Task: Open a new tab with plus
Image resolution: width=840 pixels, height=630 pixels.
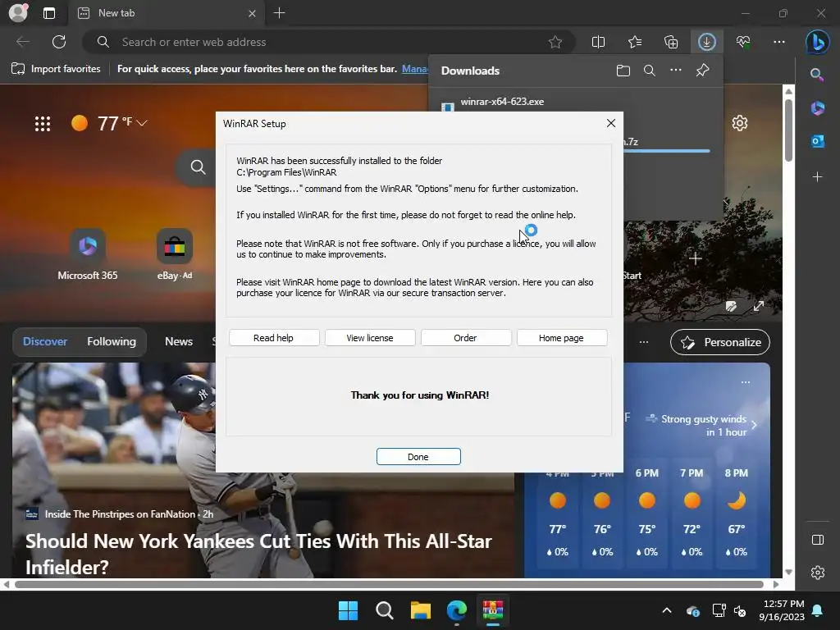Action: click(279, 13)
